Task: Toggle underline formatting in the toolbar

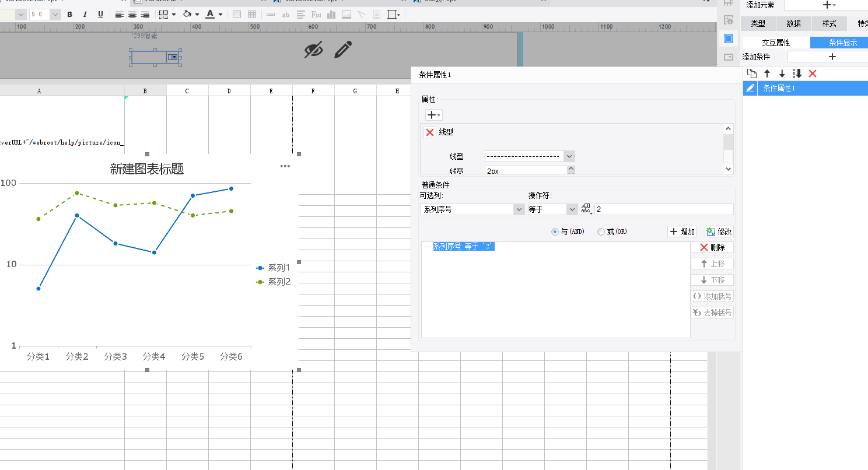Action: (100, 15)
